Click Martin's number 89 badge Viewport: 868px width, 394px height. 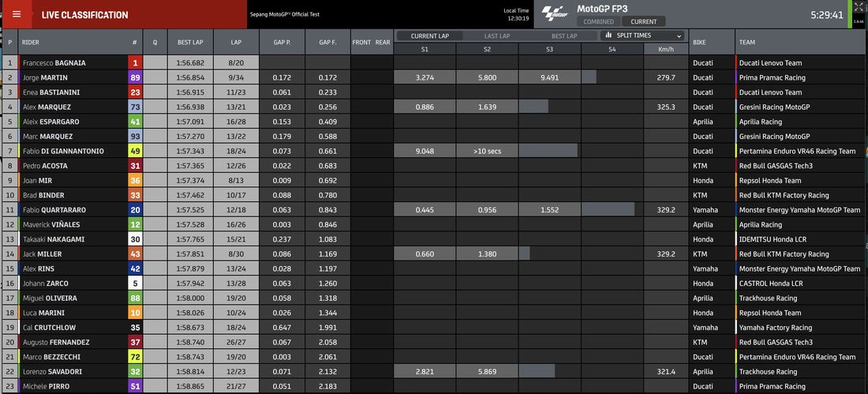pyautogui.click(x=135, y=77)
